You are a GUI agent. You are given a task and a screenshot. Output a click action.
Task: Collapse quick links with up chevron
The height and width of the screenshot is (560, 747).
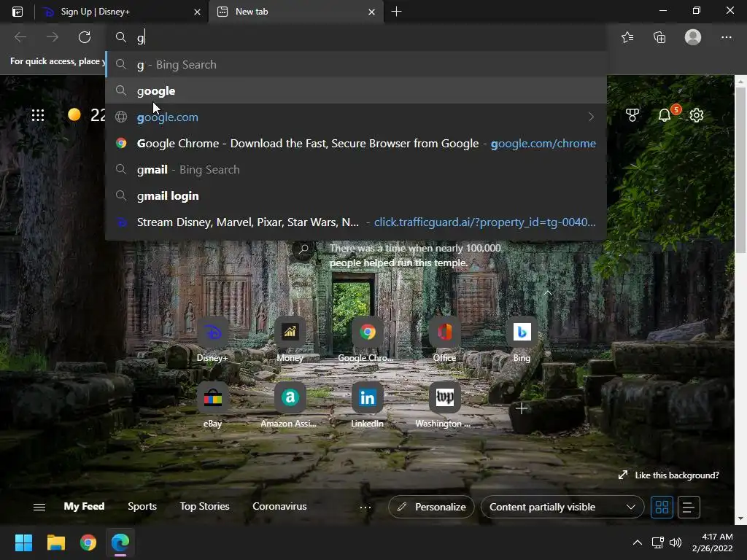click(x=548, y=293)
